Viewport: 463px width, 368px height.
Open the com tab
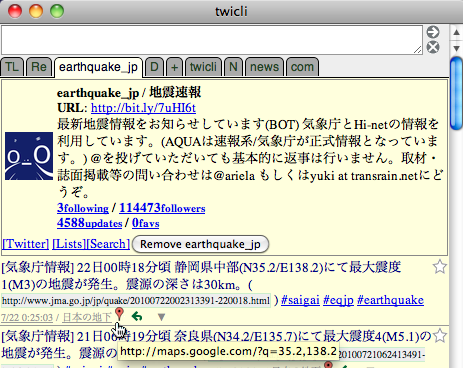coord(302,67)
